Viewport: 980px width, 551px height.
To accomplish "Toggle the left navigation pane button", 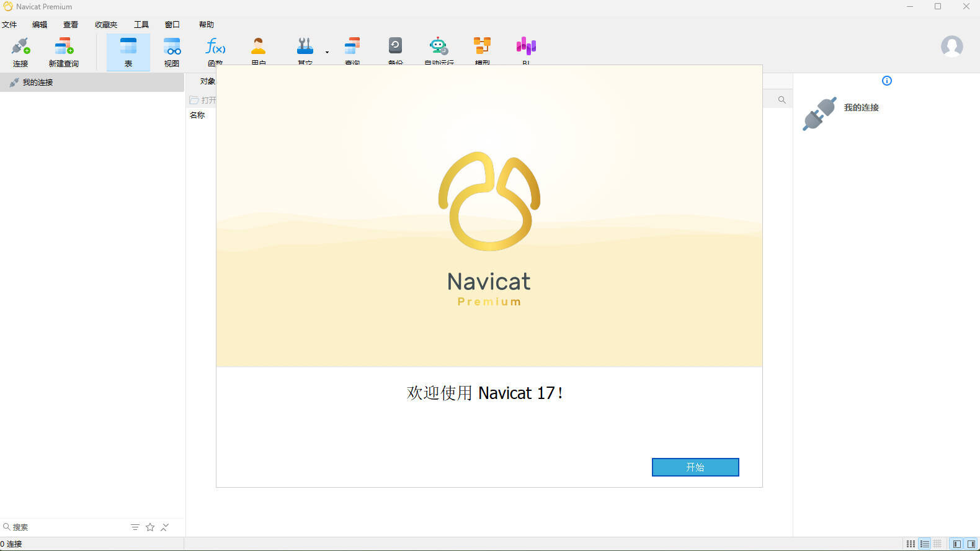I will 957,544.
